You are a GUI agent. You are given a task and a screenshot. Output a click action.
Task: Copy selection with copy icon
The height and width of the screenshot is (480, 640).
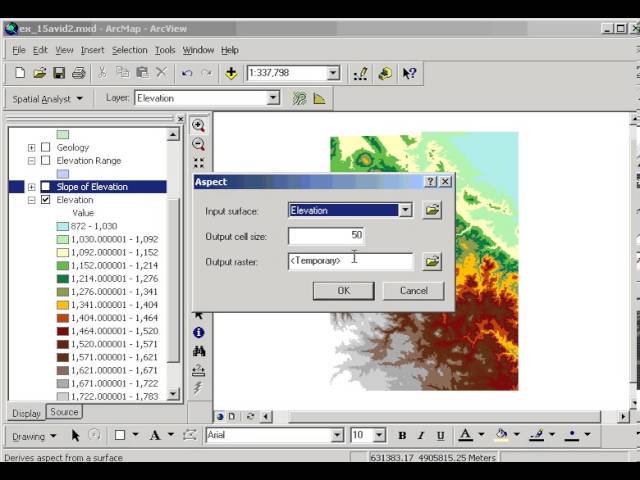pos(122,73)
